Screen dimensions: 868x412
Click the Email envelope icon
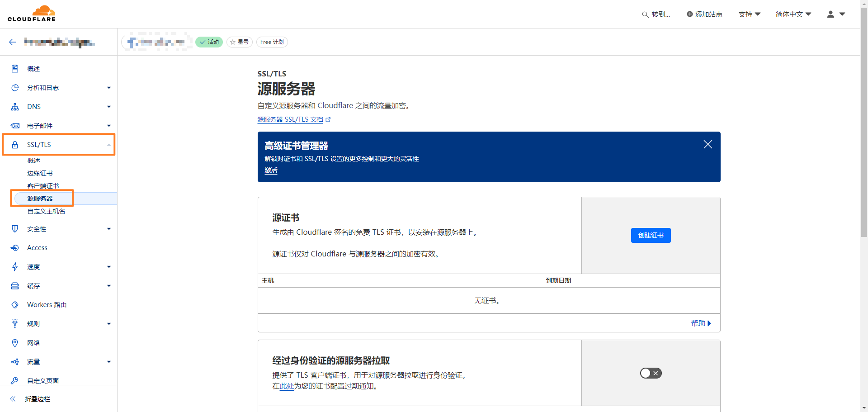pos(15,126)
